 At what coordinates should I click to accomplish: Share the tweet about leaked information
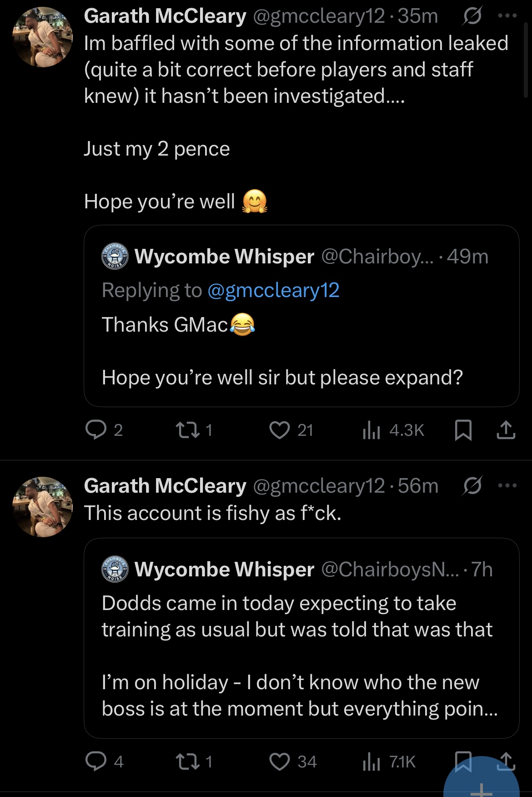point(506,430)
